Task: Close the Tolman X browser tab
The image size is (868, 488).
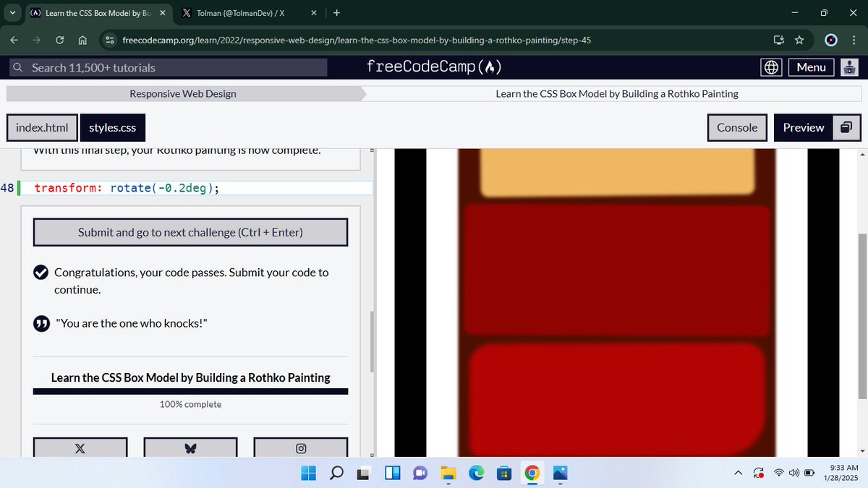Action: click(313, 12)
